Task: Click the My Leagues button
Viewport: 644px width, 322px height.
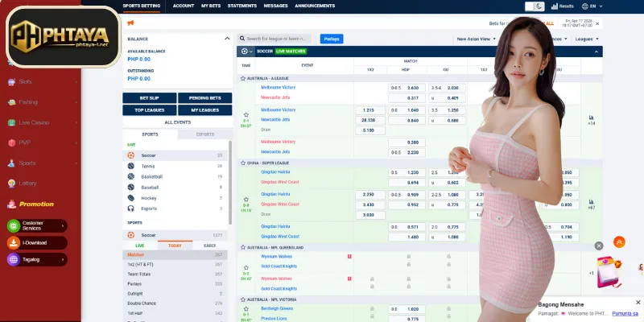Action: tap(204, 110)
